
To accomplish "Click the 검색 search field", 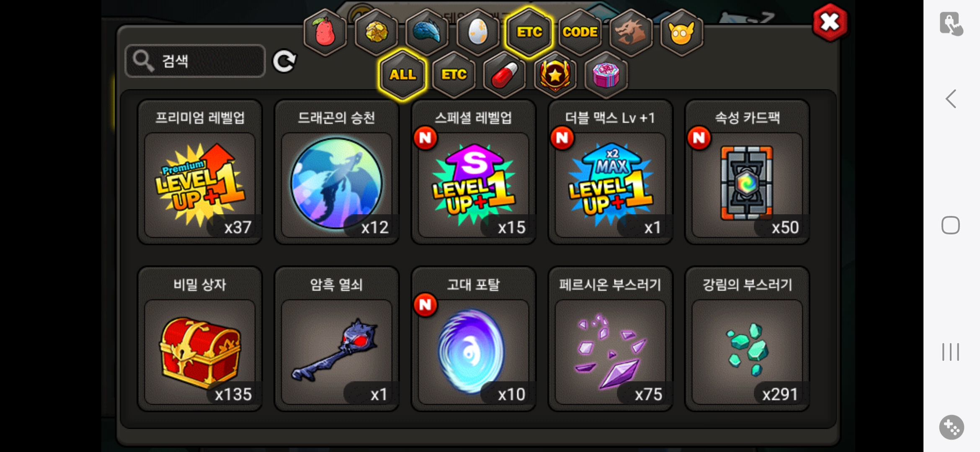I will [x=195, y=61].
